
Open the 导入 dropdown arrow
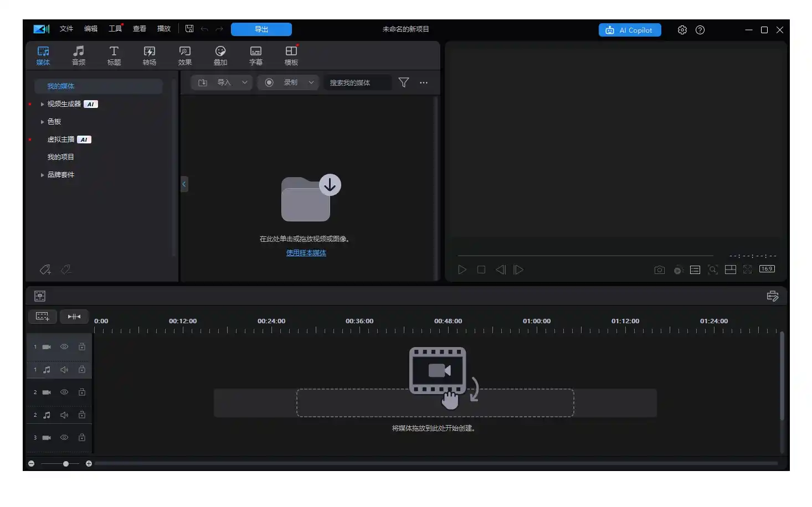click(244, 82)
